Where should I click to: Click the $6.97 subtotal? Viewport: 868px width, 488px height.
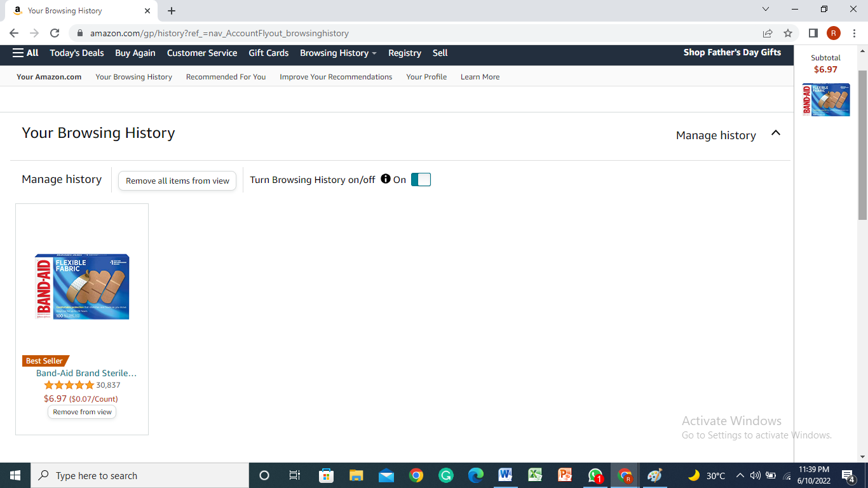pos(825,70)
